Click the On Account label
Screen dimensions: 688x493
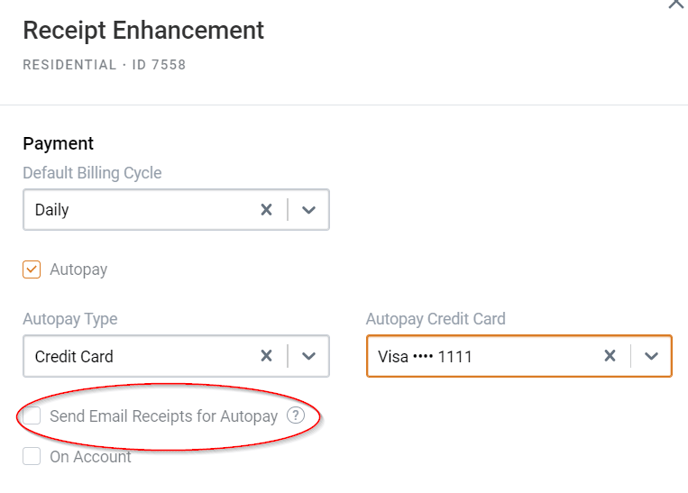[x=90, y=457]
